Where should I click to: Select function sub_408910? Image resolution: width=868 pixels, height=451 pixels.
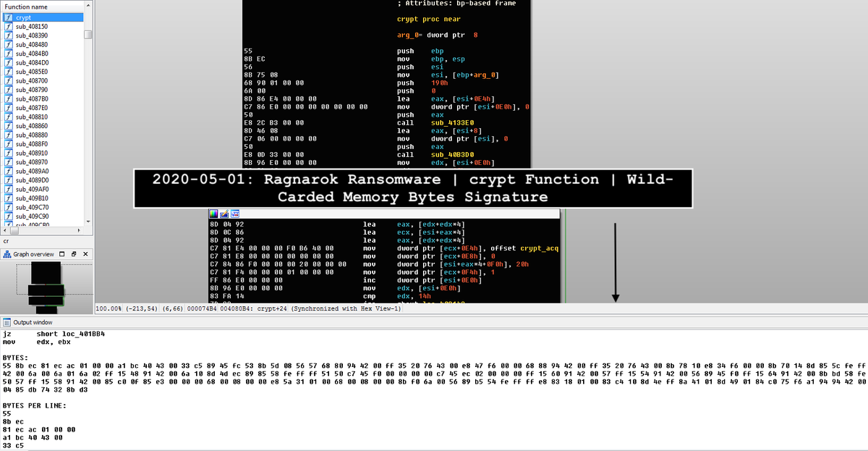(43, 153)
